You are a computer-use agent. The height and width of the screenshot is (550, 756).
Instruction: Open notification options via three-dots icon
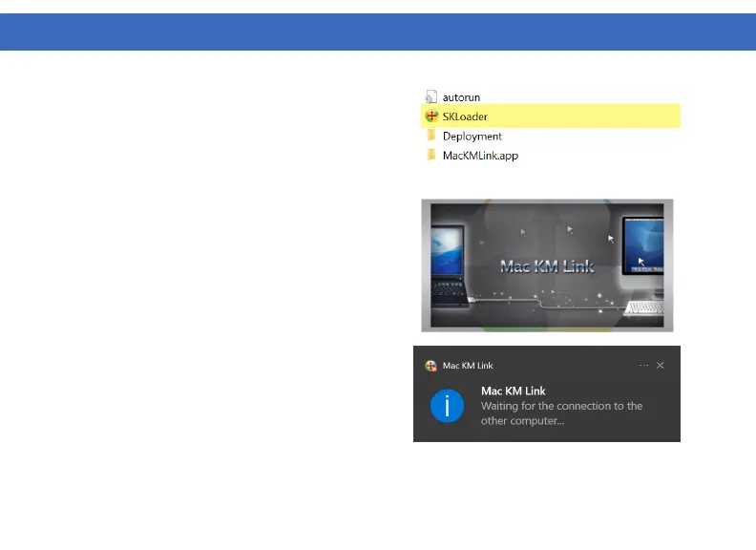(643, 365)
